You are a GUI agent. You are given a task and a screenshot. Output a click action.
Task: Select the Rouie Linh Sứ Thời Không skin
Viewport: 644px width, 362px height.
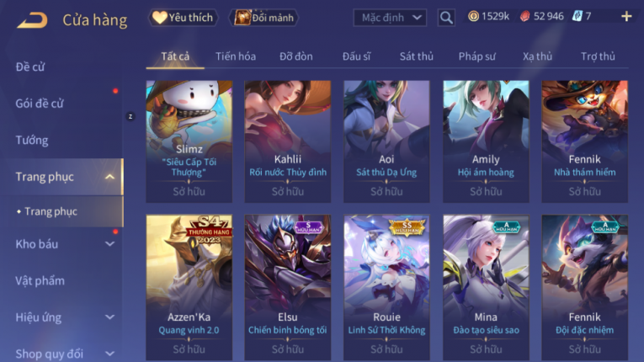(x=386, y=288)
